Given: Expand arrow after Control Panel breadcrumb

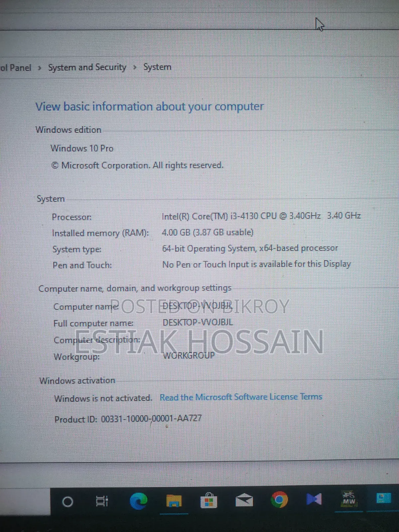Looking at the screenshot, I should [x=40, y=68].
